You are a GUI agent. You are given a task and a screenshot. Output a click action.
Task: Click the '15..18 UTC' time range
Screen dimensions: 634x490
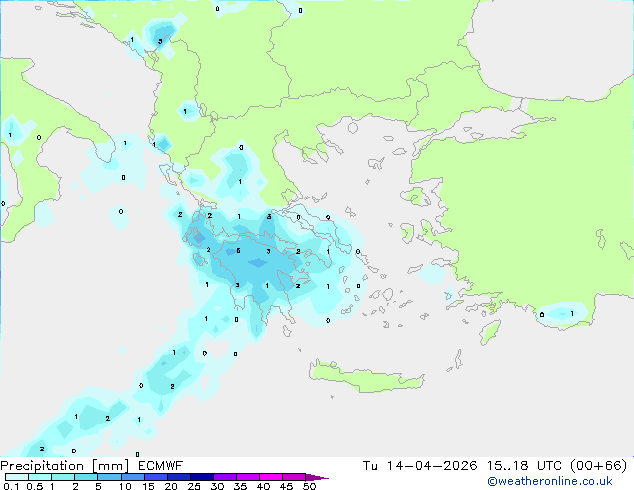tap(524, 466)
